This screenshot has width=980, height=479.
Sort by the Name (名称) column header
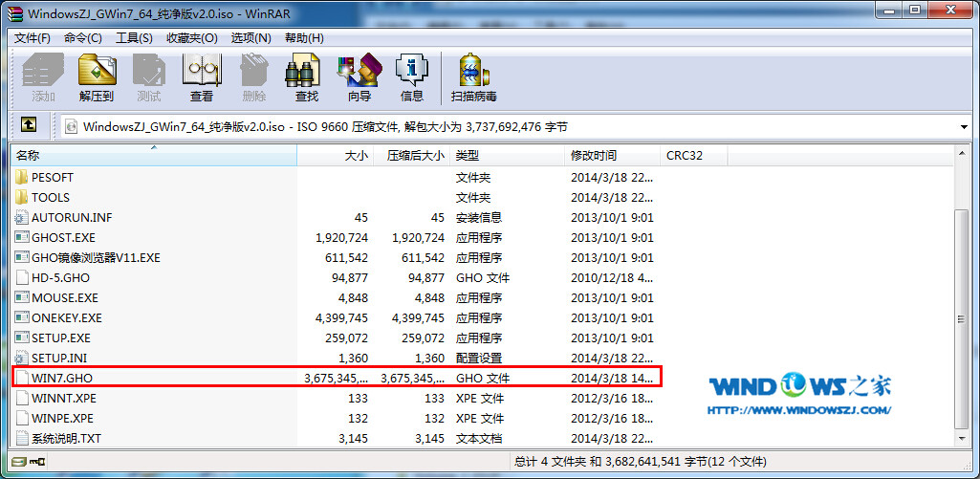(153, 155)
